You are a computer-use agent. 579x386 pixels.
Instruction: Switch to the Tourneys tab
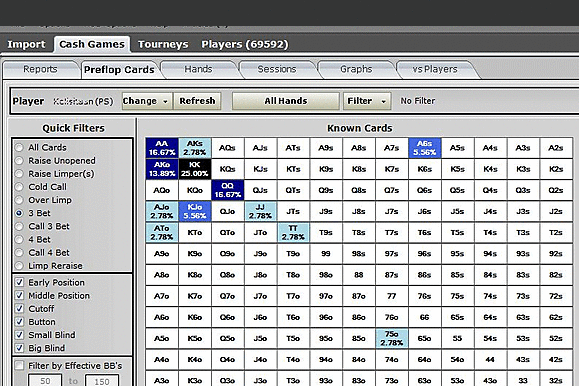pos(163,44)
